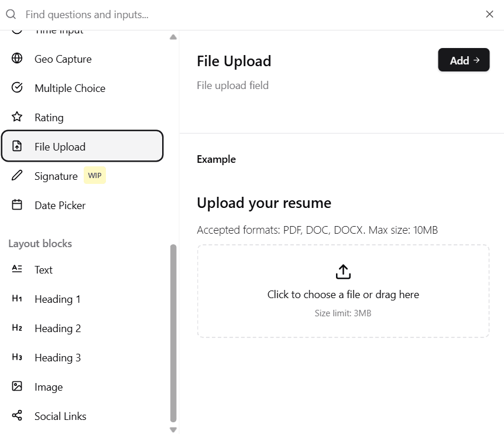Image resolution: width=504 pixels, height=434 pixels.
Task: Click the Heading 1 icon
Action: point(16,299)
